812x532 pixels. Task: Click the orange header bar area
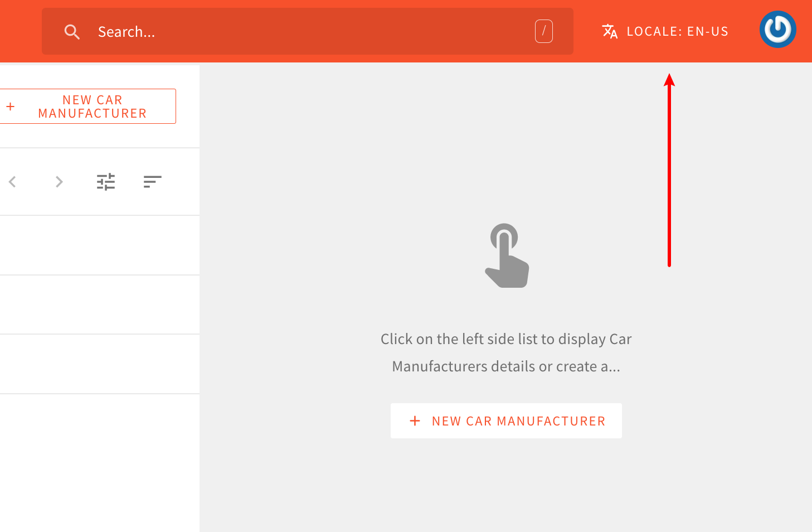pyautogui.click(x=390, y=11)
